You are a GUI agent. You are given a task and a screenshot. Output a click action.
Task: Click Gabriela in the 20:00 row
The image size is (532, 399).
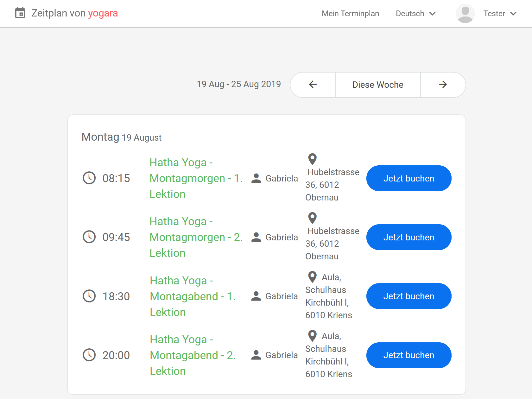click(x=282, y=355)
